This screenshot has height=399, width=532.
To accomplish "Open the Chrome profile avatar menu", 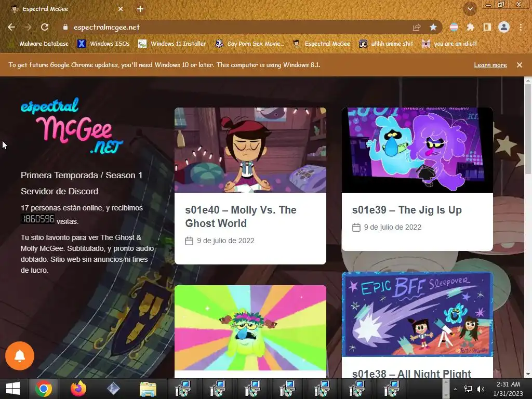I will [x=504, y=27].
